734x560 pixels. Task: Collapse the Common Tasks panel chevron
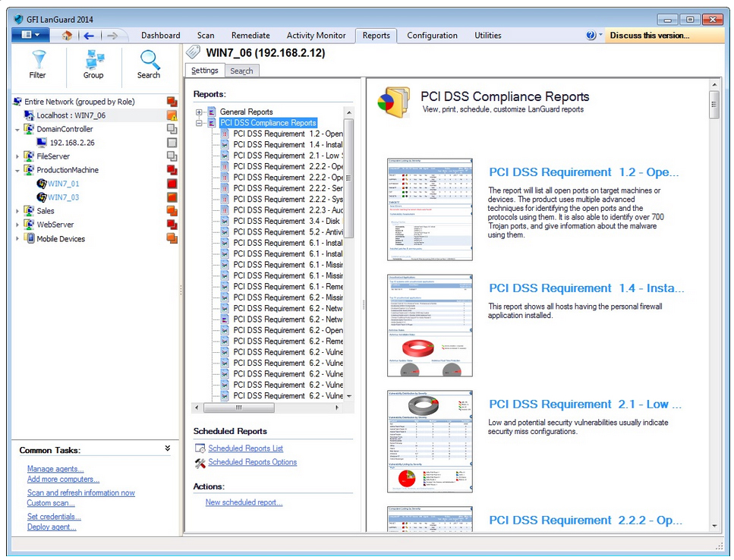click(168, 448)
